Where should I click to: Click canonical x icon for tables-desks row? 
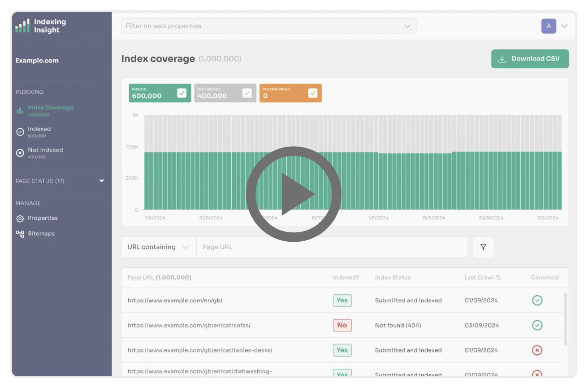[x=537, y=350]
